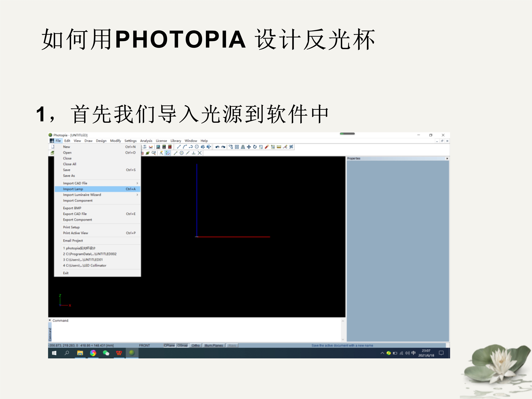Toggle the Ortho status button

point(196,345)
